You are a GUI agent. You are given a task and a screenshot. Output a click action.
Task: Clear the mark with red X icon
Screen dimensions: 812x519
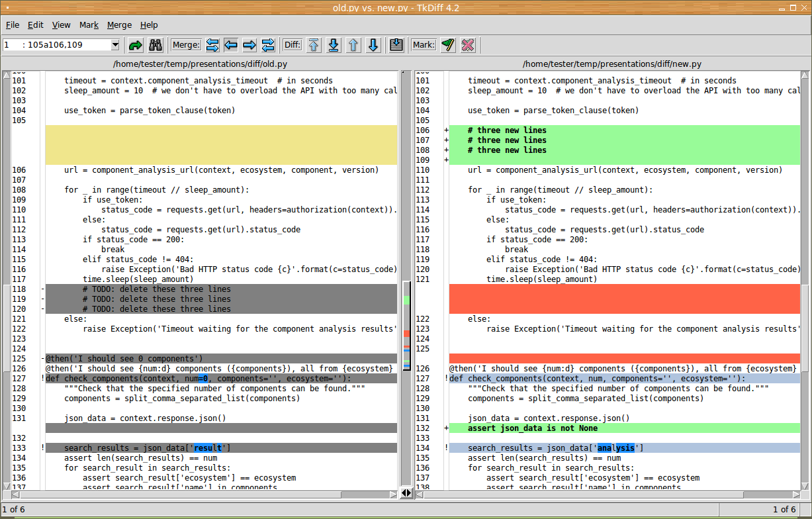tap(468, 45)
